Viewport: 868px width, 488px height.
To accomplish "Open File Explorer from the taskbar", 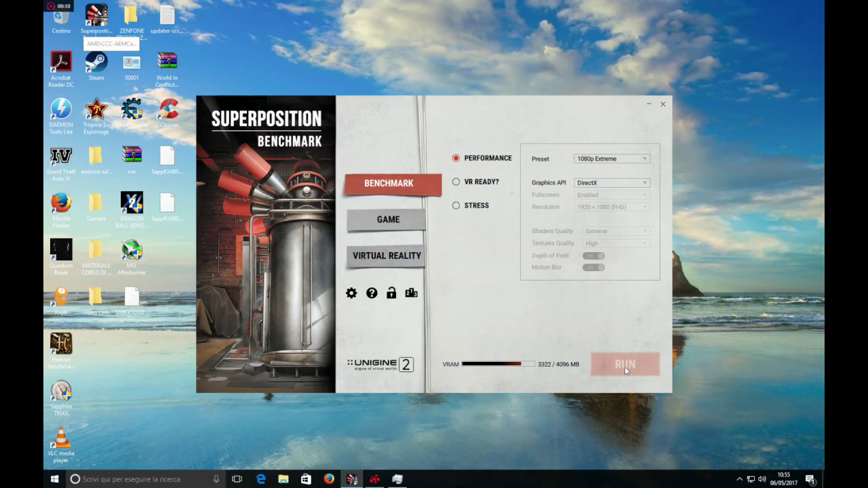I will (283, 479).
